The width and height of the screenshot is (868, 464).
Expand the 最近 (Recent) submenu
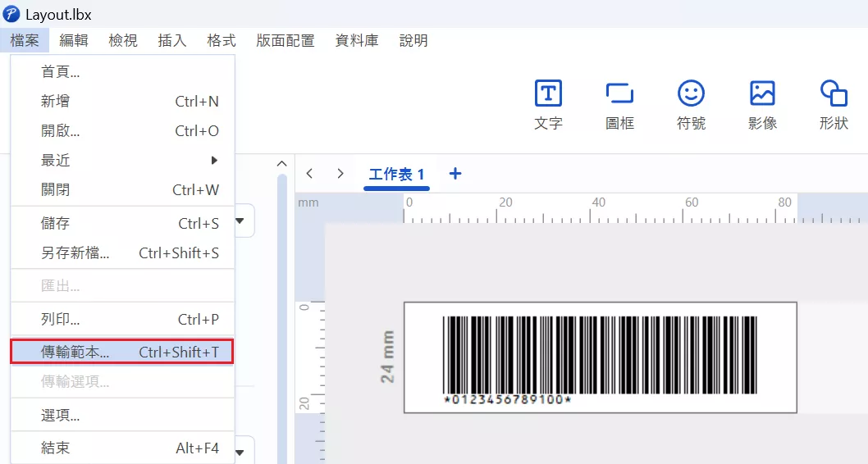click(x=123, y=161)
